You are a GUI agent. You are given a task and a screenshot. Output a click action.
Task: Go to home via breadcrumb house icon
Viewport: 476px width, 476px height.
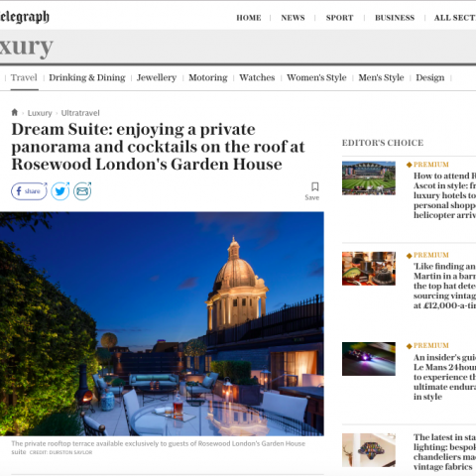click(15, 112)
